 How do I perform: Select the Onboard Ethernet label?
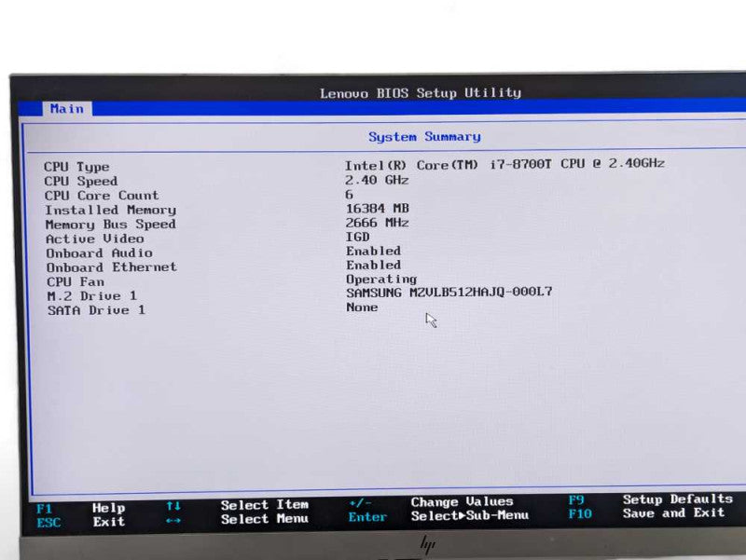(x=111, y=267)
